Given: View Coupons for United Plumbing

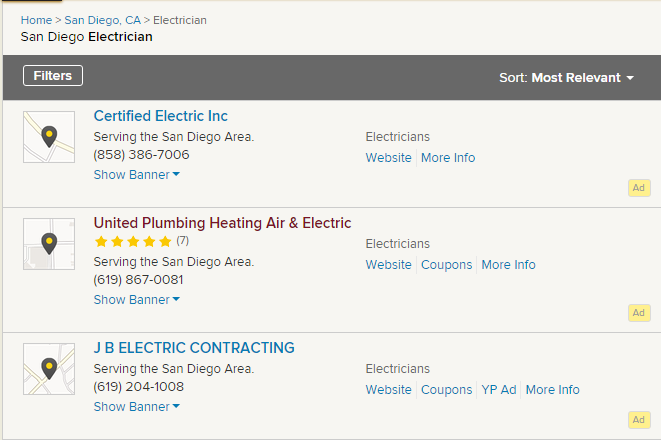Looking at the screenshot, I should [x=446, y=265].
